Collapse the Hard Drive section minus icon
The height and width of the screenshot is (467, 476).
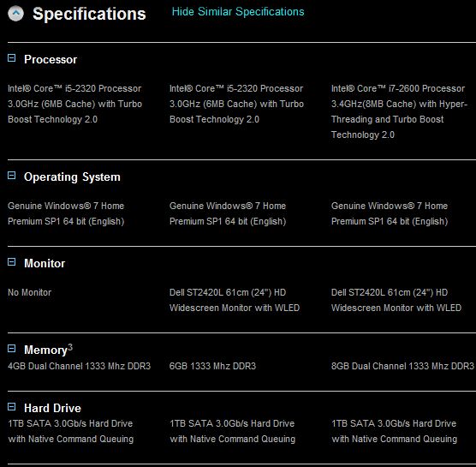click(x=11, y=406)
